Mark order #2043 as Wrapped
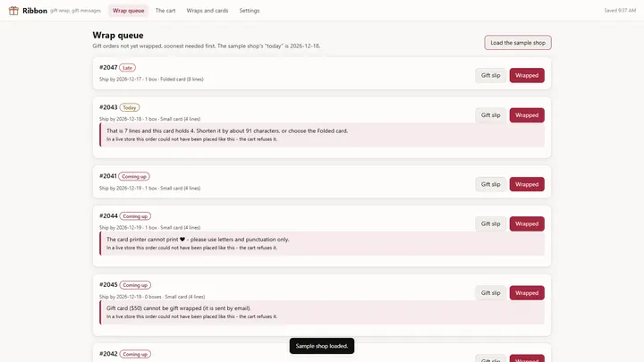This screenshot has width=644, height=362. [x=527, y=115]
